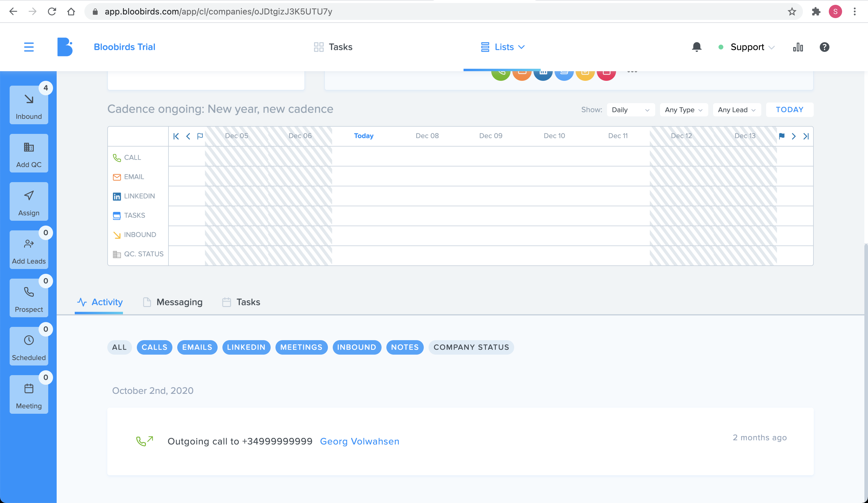Viewport: 868px width, 503px height.
Task: Open the Scheduled sidebar tile
Action: point(29,346)
